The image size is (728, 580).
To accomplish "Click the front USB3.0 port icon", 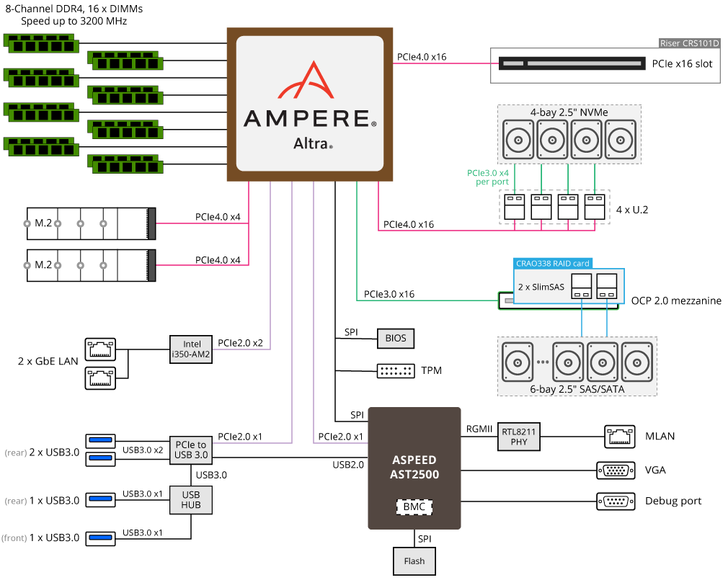I will [100, 537].
